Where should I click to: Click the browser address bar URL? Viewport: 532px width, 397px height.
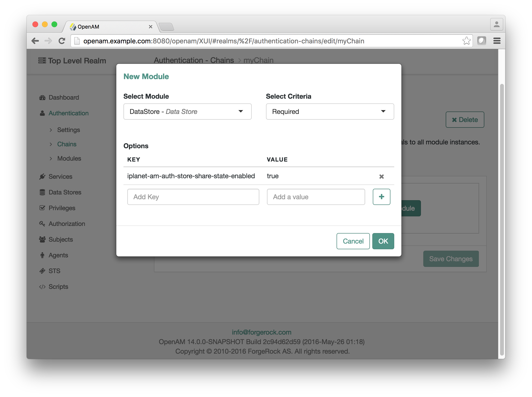pos(224,41)
